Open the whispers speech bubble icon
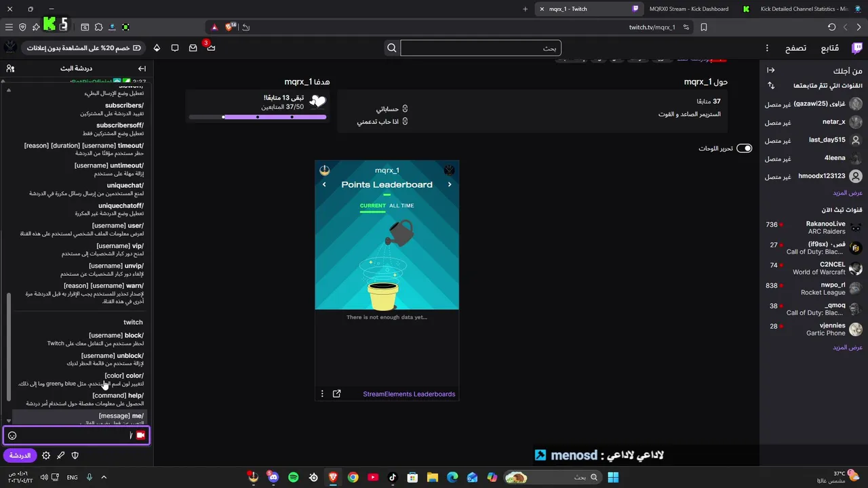 pyautogui.click(x=175, y=48)
